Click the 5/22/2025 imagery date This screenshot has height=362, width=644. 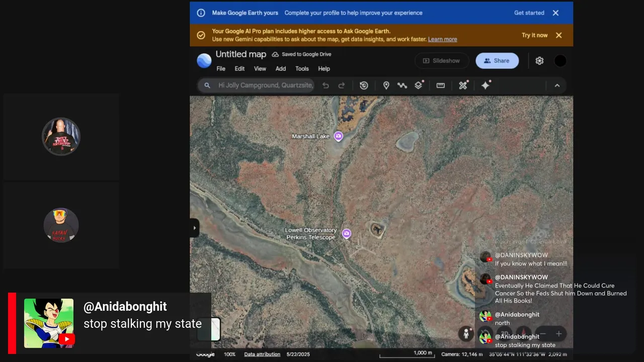coord(298,354)
